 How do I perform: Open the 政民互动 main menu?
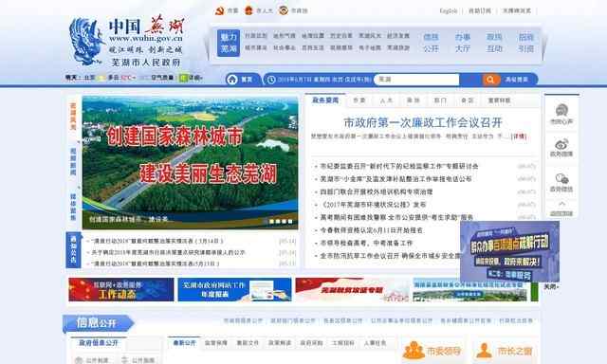(494, 43)
